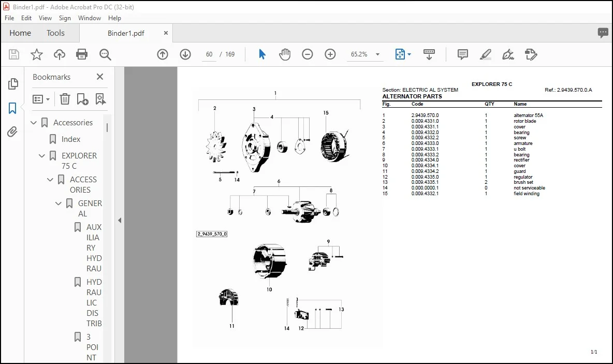Click the 2_9439_570_0 diagram label
Screen dimensions: 613x364
[212, 234]
